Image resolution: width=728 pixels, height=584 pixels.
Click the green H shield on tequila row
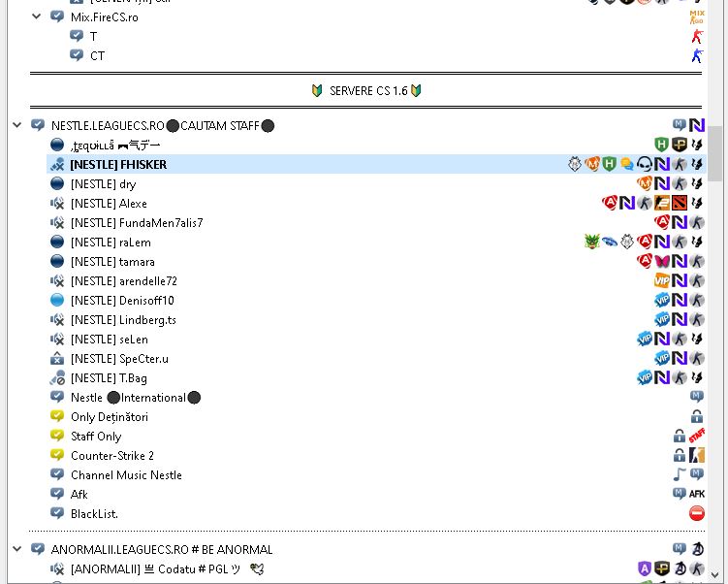pos(662,145)
